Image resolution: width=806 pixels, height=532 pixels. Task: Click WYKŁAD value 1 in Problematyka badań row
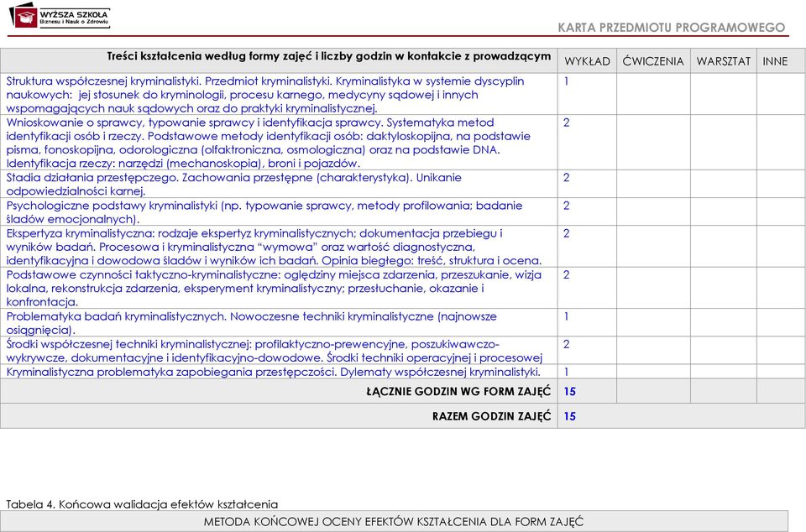(567, 316)
